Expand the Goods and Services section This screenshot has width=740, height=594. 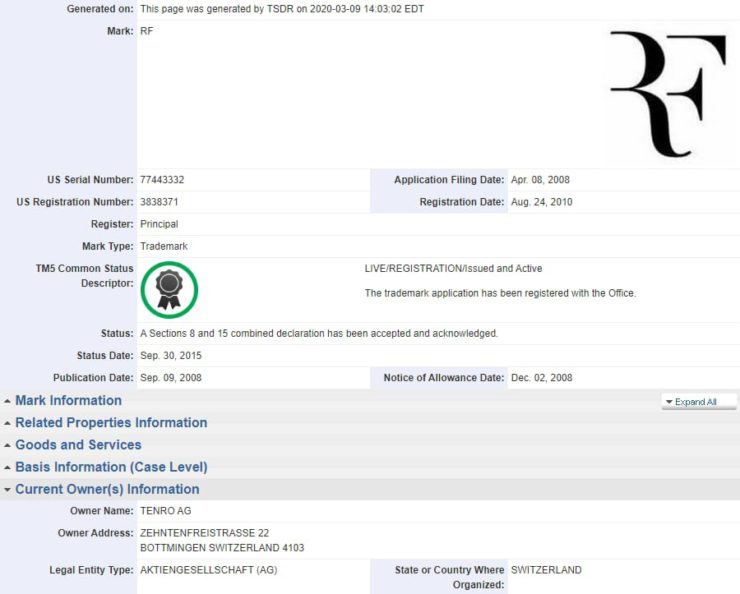[x=78, y=445]
